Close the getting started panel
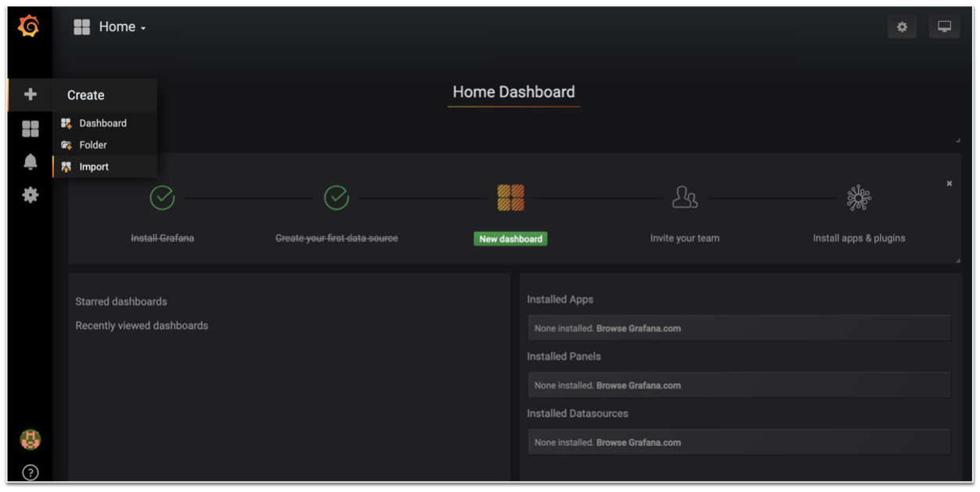This screenshot has height=492, width=980. [x=949, y=183]
